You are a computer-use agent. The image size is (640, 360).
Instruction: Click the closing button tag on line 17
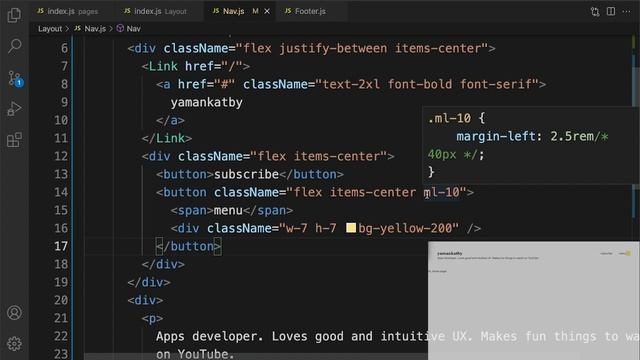(189, 246)
